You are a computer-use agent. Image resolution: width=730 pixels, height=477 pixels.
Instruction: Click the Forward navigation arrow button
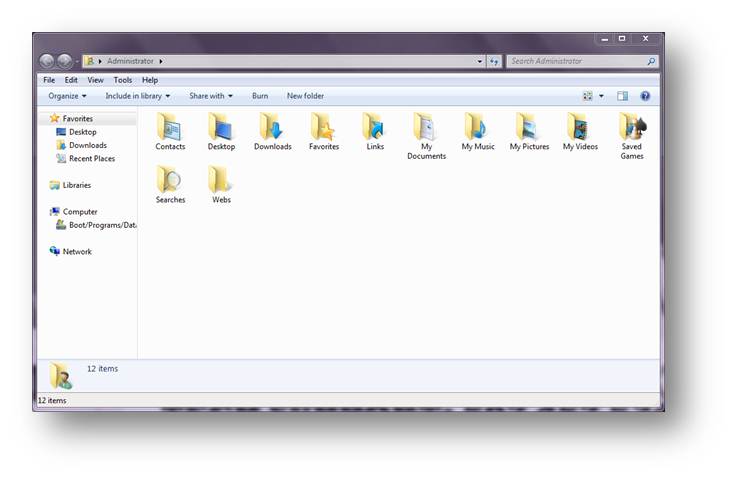(64, 60)
